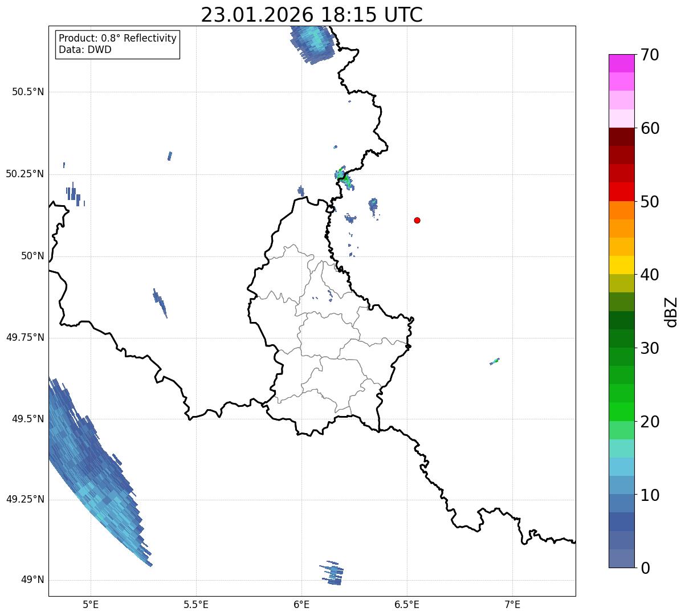Viewport: 685px width, 616px height.
Task: Click the 5°E longitude label
Action: (x=91, y=604)
